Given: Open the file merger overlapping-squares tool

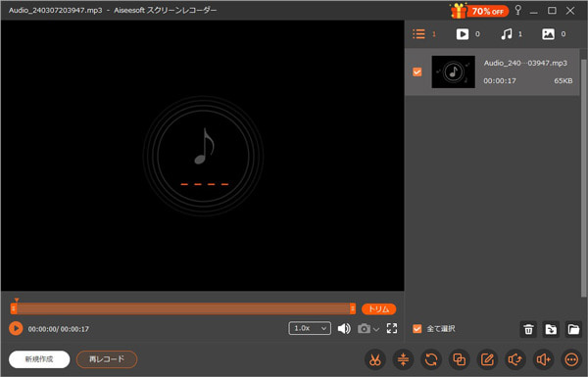Looking at the screenshot, I should (459, 359).
